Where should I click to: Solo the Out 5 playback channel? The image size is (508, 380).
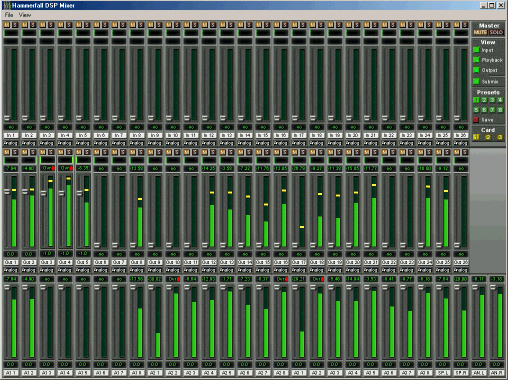pyautogui.click(x=87, y=152)
